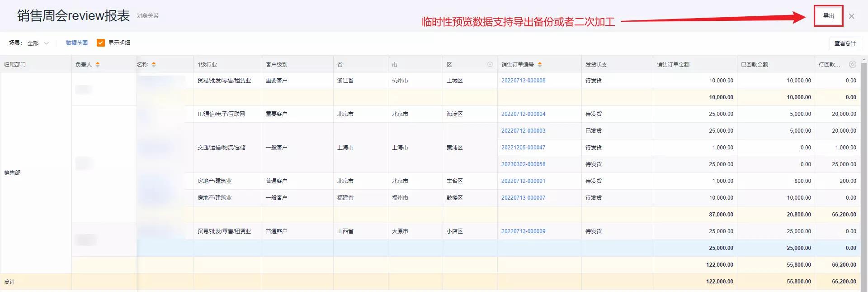Select the 发货状态 column header

click(x=617, y=64)
